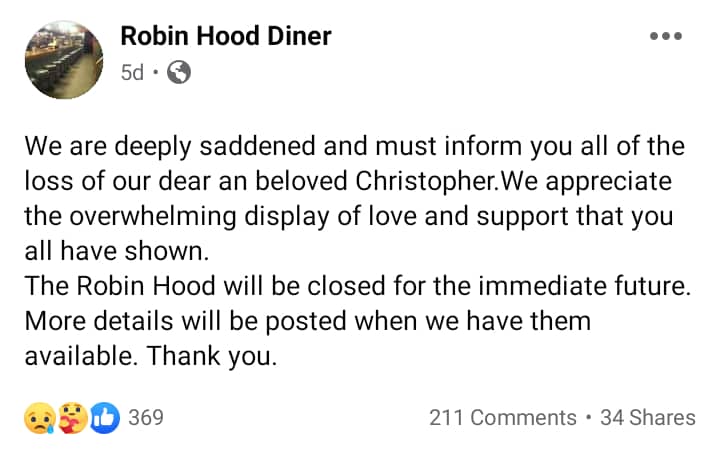Click the dot separator beside the 5d timestamp
This screenshot has height=451, width=720.
(x=155, y=73)
